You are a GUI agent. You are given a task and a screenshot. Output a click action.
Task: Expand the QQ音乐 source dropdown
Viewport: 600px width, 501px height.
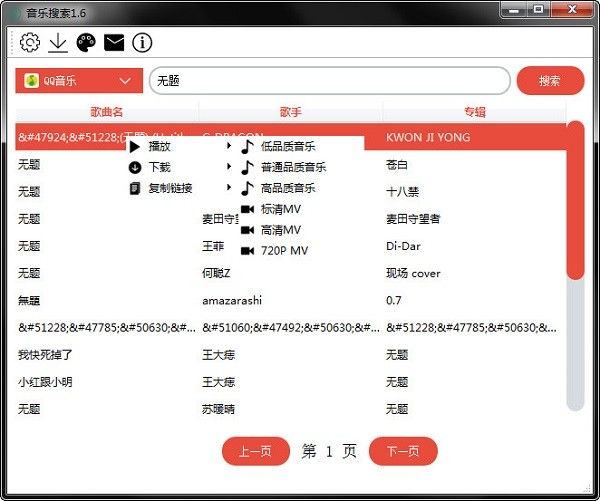[x=79, y=81]
